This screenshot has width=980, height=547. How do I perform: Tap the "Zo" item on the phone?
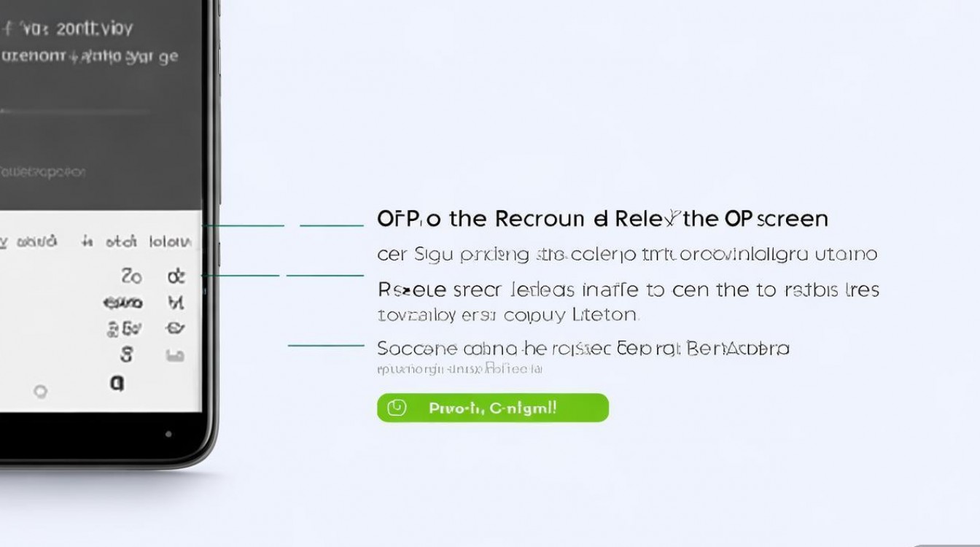131,276
